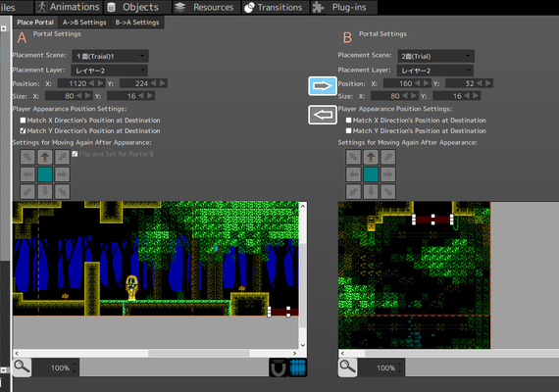Select Portal B down-left direction arrow
This screenshot has height=392, width=559.
point(353,192)
